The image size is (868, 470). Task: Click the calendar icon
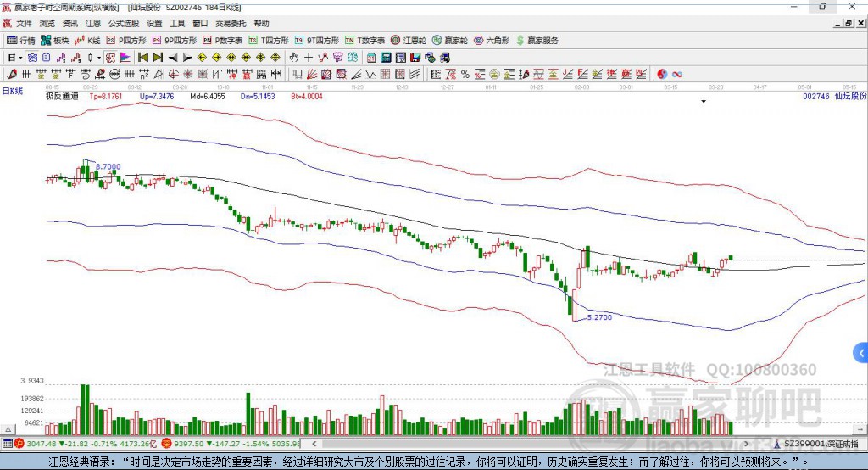tap(371, 58)
